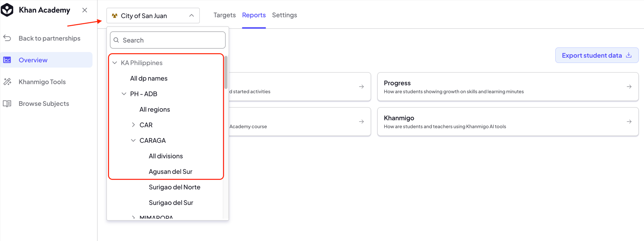Click the Export student data button
644x241 pixels.
pyautogui.click(x=597, y=55)
